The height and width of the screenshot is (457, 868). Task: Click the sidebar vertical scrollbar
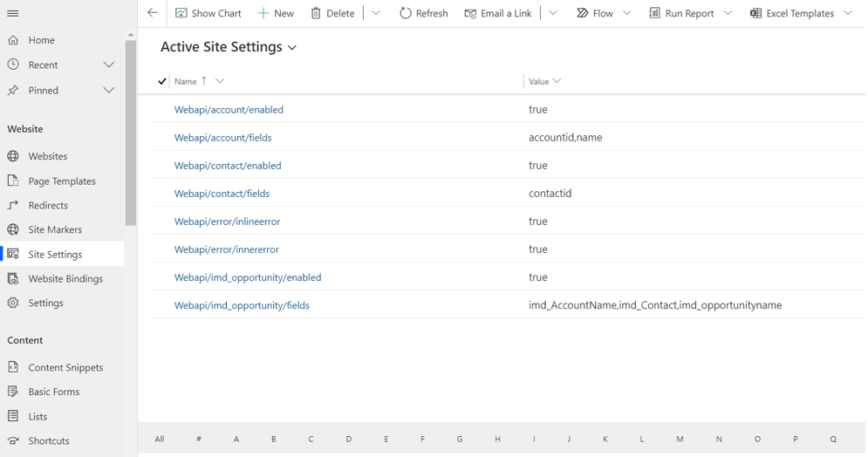[131, 133]
